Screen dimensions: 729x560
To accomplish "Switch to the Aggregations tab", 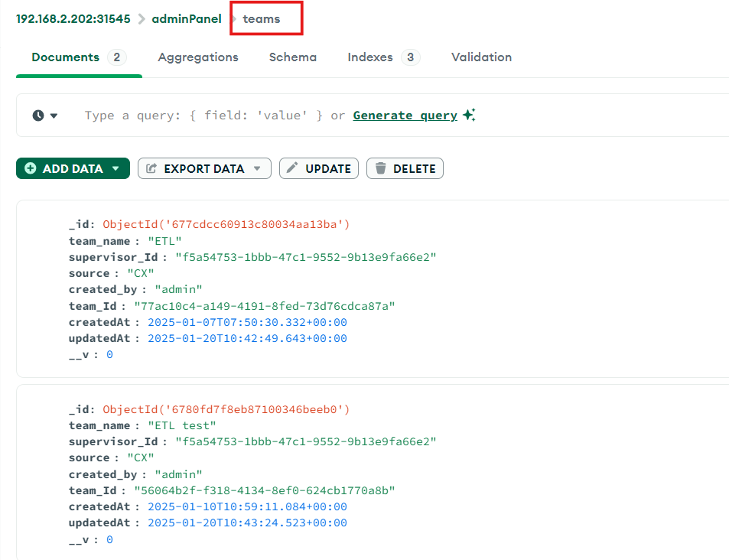I will tap(198, 57).
